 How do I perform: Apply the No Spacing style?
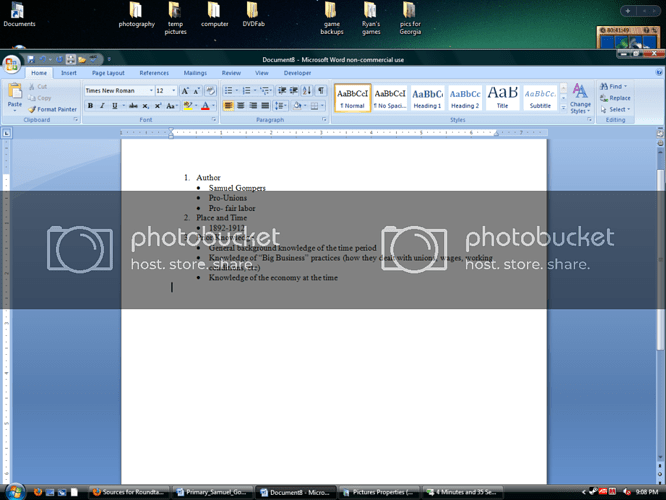[x=390, y=98]
